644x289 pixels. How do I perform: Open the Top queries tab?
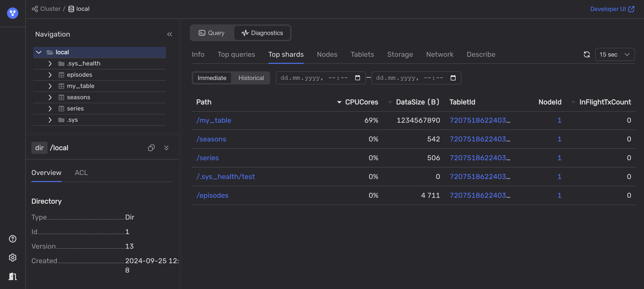[236, 54]
